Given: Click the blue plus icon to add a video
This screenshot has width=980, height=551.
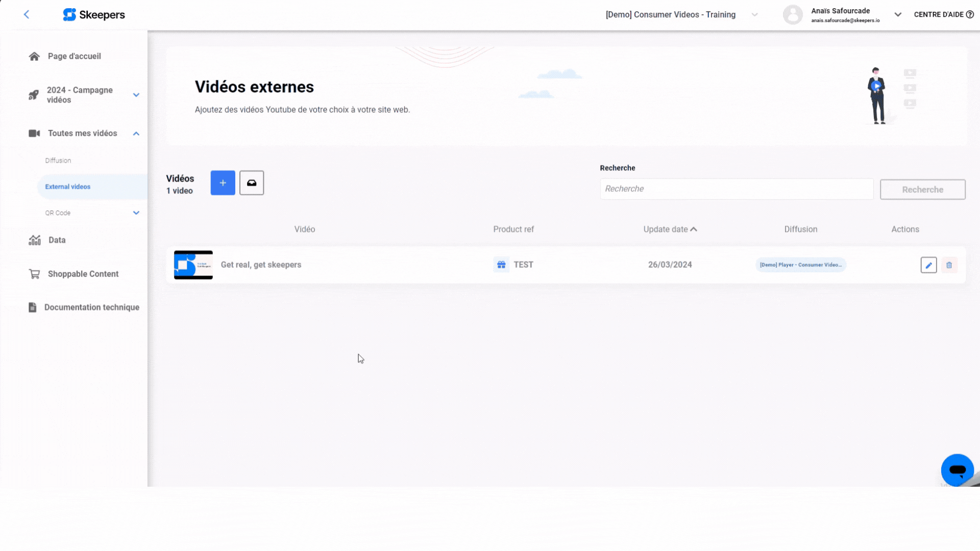Looking at the screenshot, I should pos(223,183).
